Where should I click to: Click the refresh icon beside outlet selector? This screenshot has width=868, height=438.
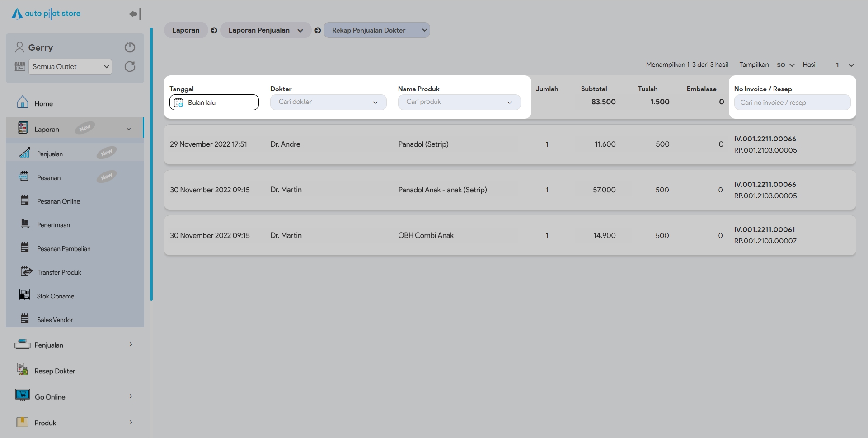pyautogui.click(x=130, y=67)
